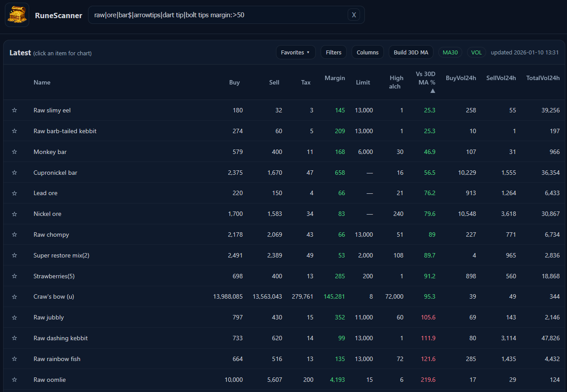
Task: Mark Nickel ore as favorite
Action: pos(15,214)
